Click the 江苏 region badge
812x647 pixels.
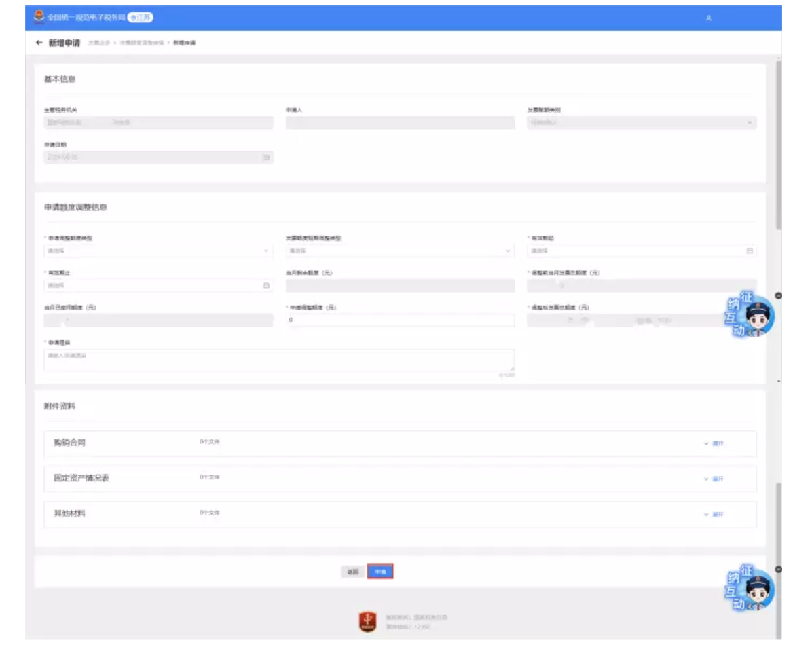141,18
